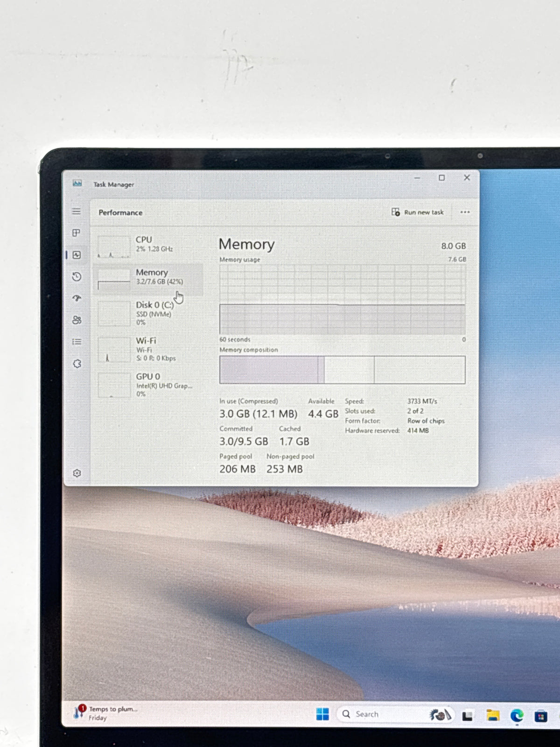Click the Memory usage graph

point(342,299)
